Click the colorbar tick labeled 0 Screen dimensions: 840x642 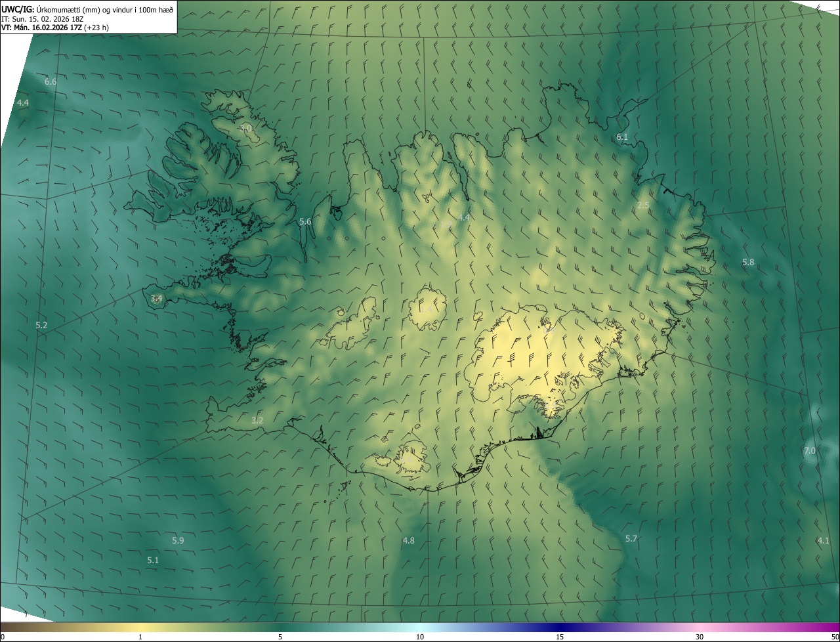(2, 637)
